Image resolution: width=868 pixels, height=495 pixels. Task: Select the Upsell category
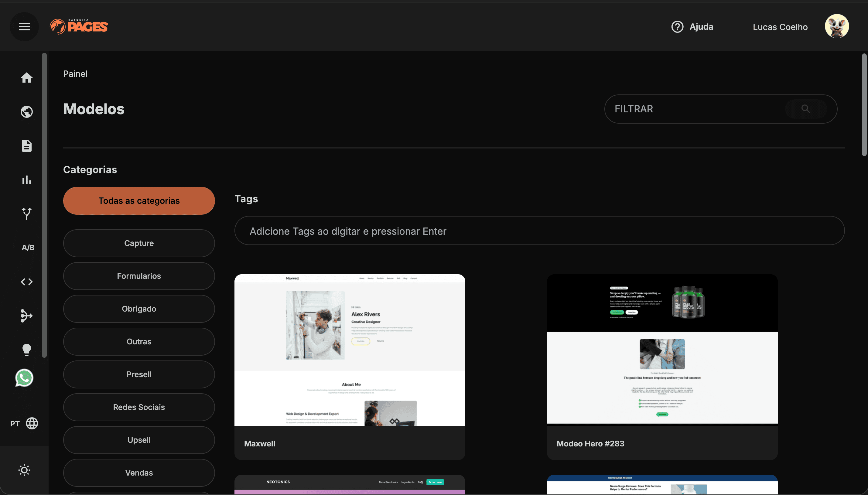click(x=139, y=440)
